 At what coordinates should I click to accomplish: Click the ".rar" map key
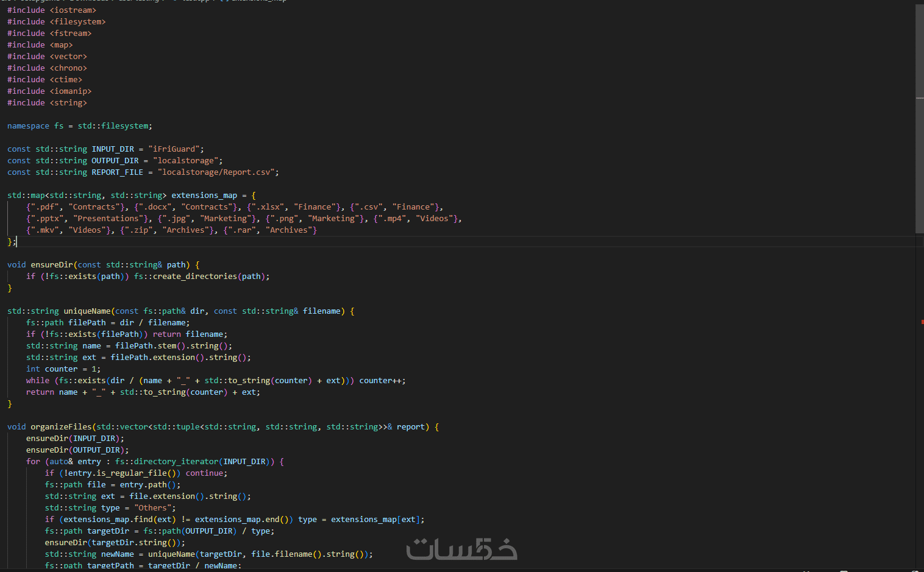coord(242,230)
